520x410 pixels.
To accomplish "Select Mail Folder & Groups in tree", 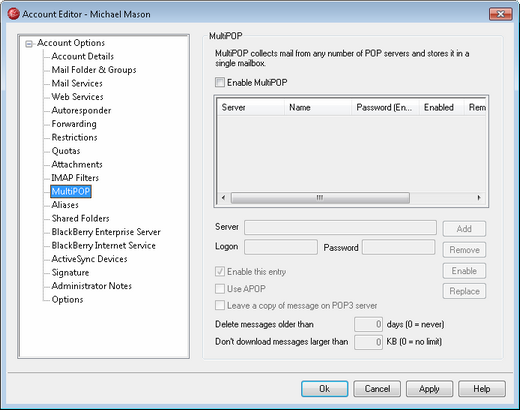I will point(94,70).
